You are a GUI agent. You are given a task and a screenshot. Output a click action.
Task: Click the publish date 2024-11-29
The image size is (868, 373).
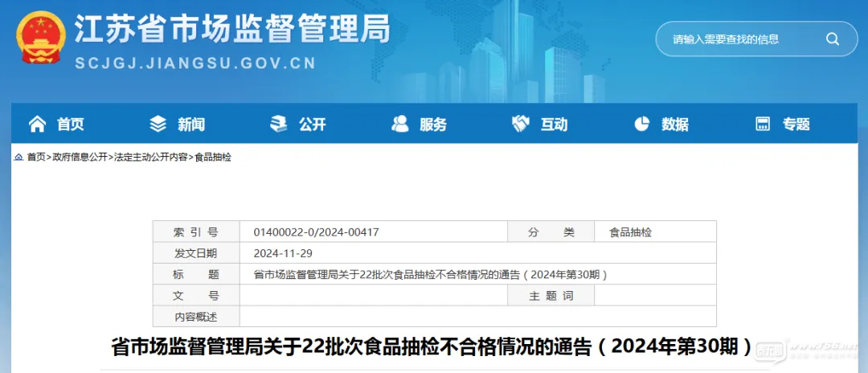pyautogui.click(x=283, y=253)
